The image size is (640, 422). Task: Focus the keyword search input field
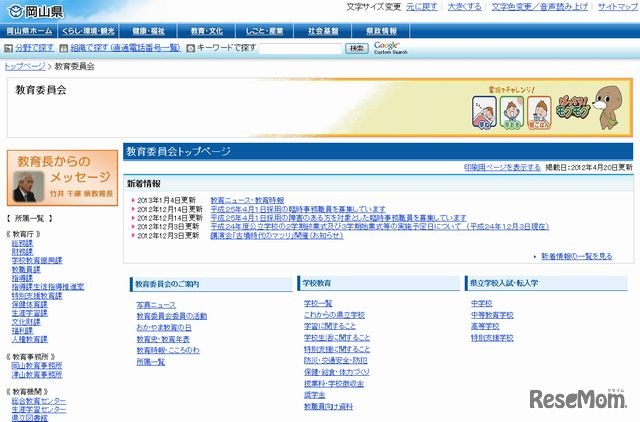tap(300, 49)
